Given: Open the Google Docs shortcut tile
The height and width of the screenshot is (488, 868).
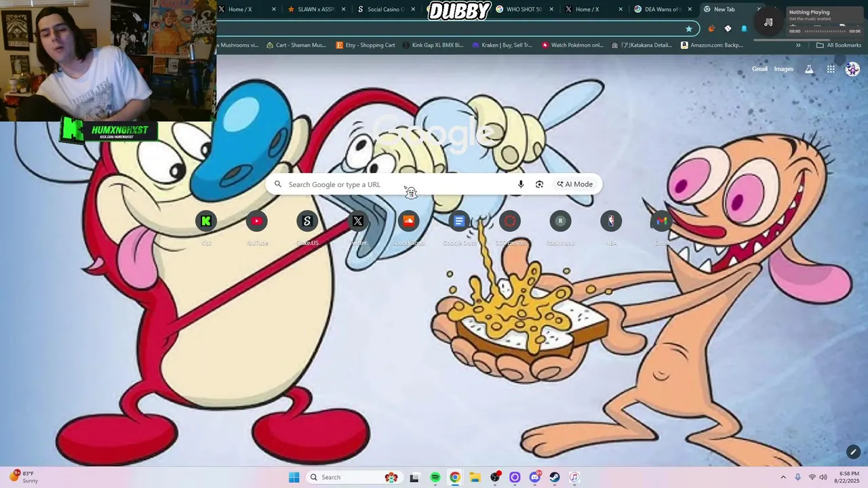Looking at the screenshot, I should (x=459, y=221).
